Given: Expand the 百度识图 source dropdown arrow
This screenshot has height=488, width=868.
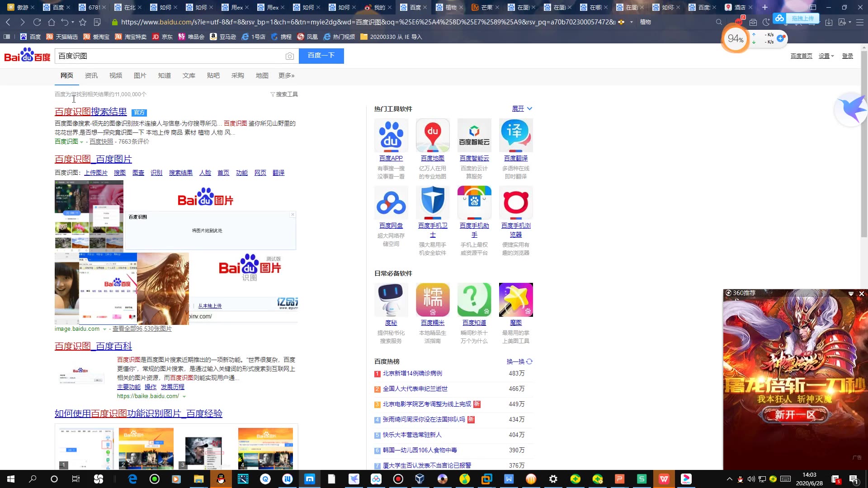Looking at the screenshot, I should (81, 142).
